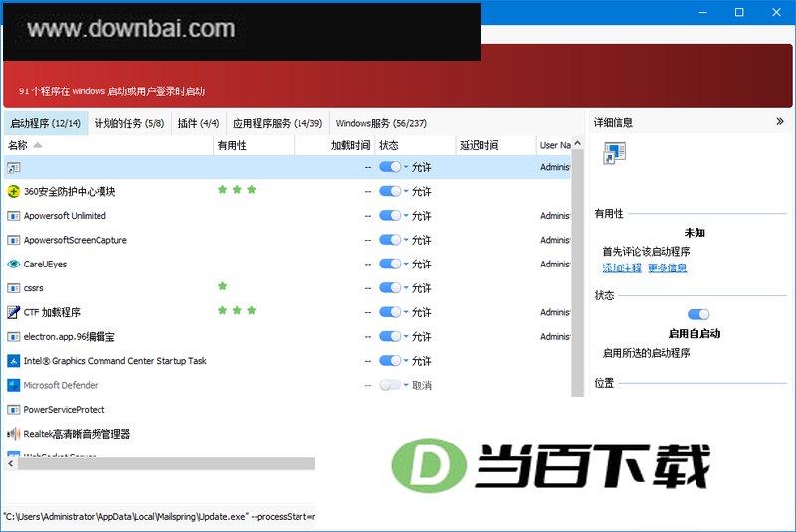Screen dimensions: 796x532
Task: Select the PowerServiceProtect row text
Action: pyautogui.click(x=64, y=410)
